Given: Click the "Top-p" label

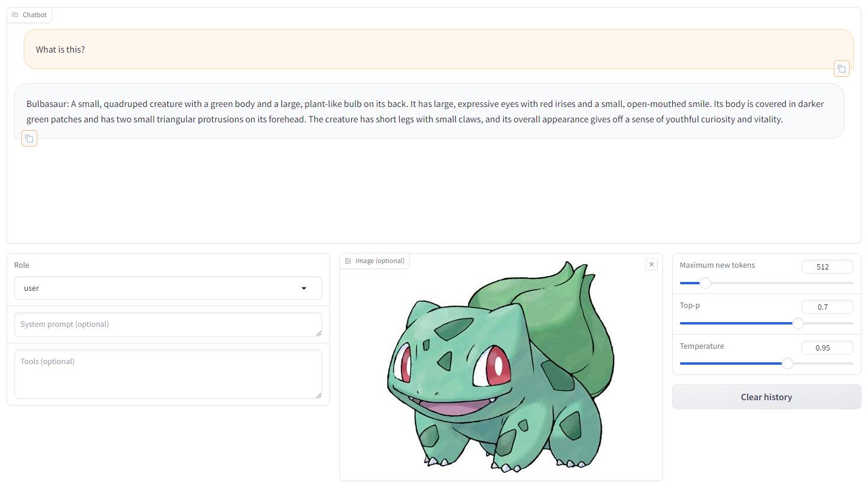Looking at the screenshot, I should click(x=689, y=305).
